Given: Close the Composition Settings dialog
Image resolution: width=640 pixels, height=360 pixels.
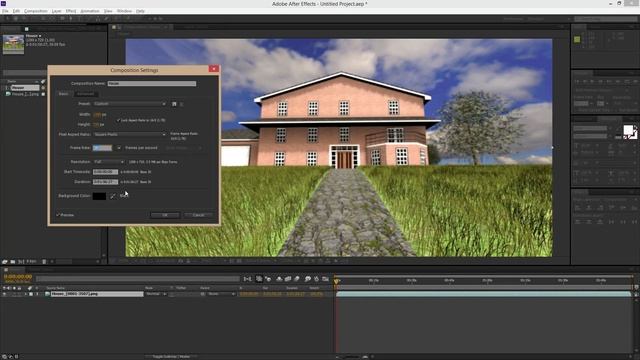Looking at the screenshot, I should coord(213,69).
